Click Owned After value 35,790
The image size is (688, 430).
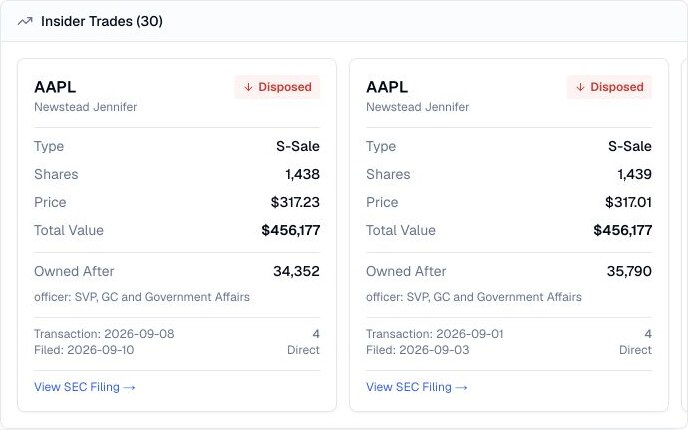pyautogui.click(x=629, y=271)
